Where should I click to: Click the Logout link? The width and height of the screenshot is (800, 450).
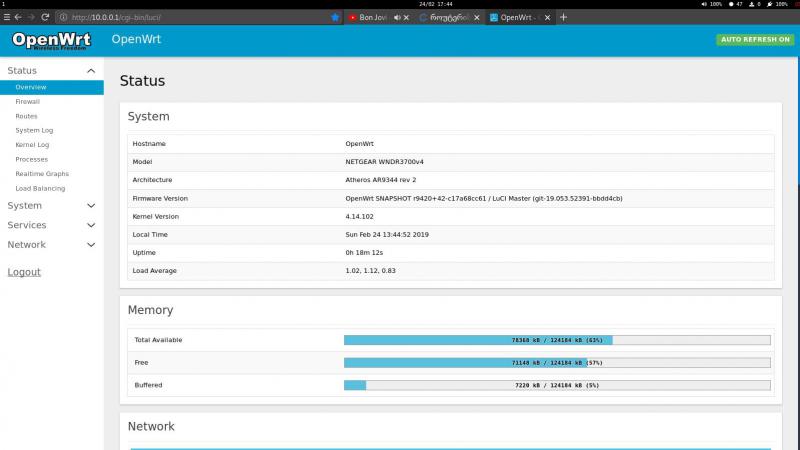point(24,272)
